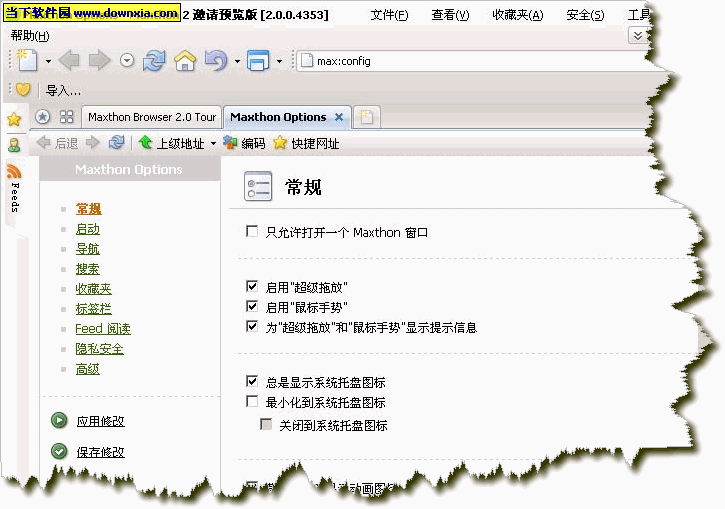Image resolution: width=725 pixels, height=509 pixels.
Task: Click the 后退 back button in page toolbar
Action: click(x=57, y=143)
